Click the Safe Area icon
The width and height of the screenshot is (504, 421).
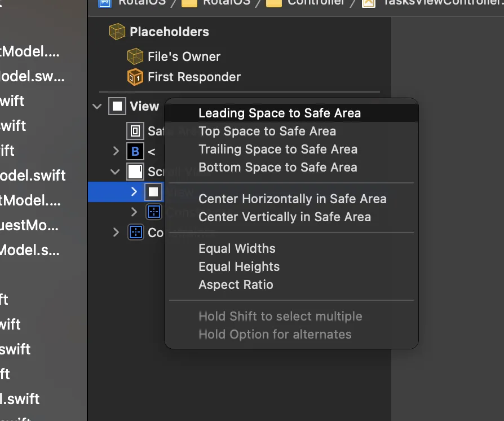pos(135,131)
